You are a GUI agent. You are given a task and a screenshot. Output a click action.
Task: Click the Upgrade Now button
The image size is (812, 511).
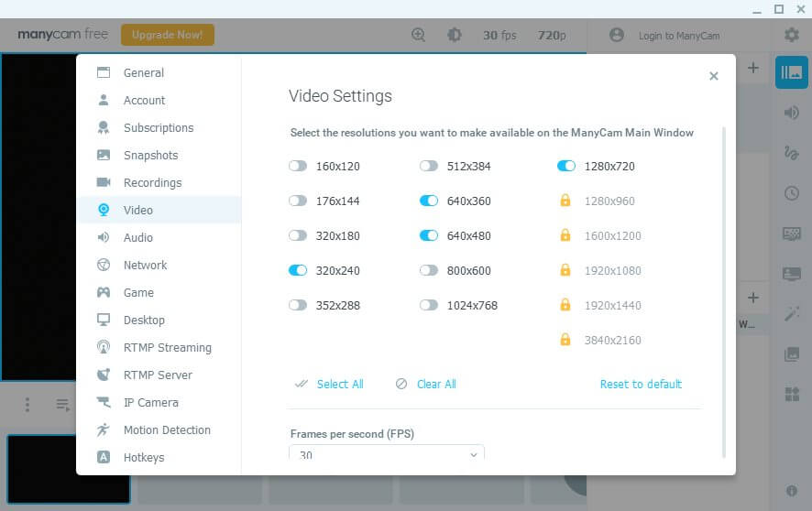[x=168, y=35]
